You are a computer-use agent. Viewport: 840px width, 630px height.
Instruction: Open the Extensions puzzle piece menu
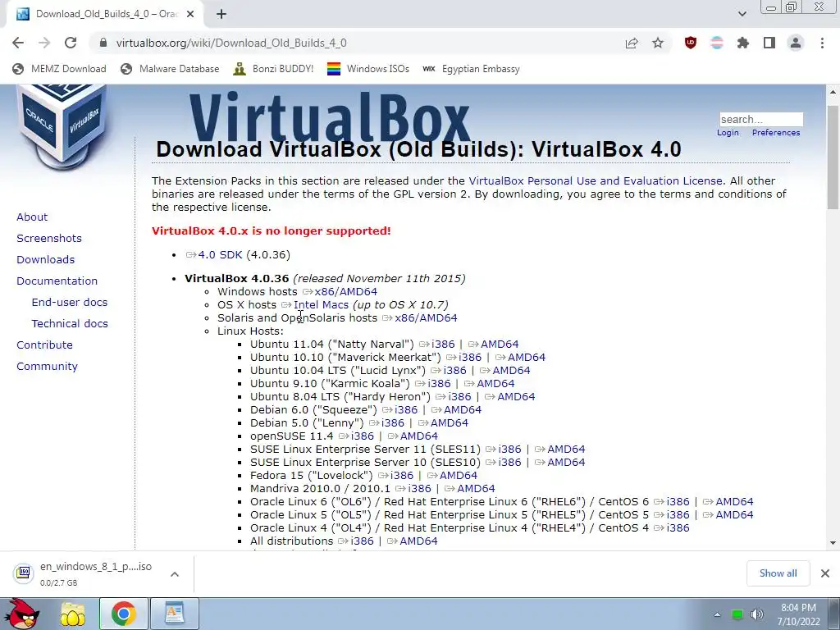point(743,43)
